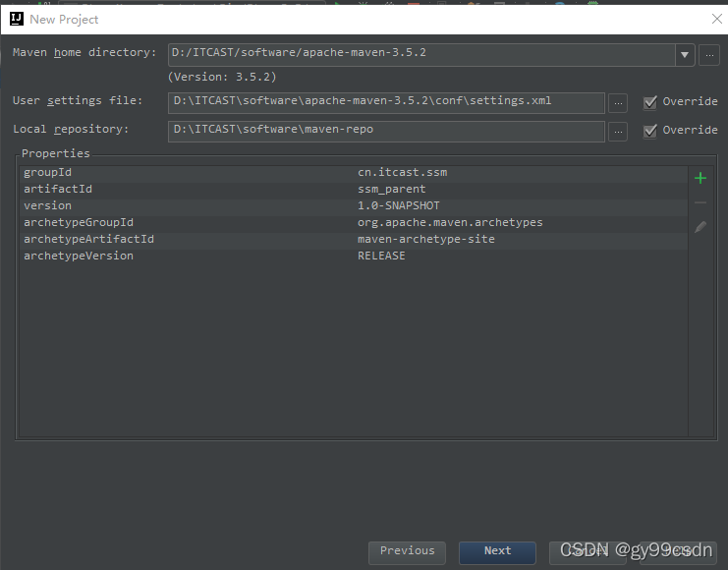Close the New Project dialog

pos(717,19)
